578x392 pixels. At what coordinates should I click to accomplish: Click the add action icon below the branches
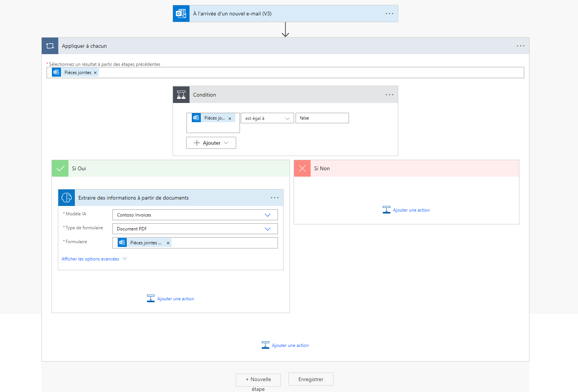coord(265,345)
